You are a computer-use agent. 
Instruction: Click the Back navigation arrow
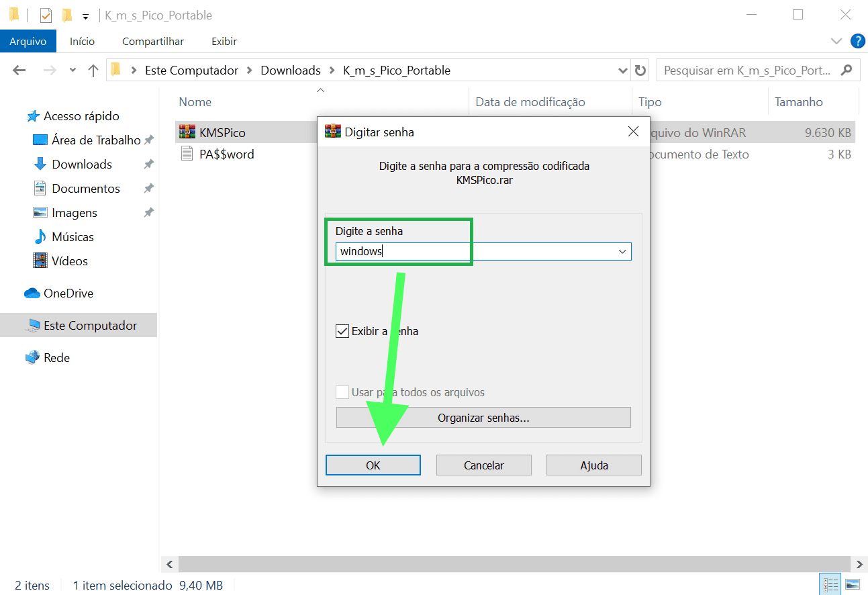coord(19,71)
